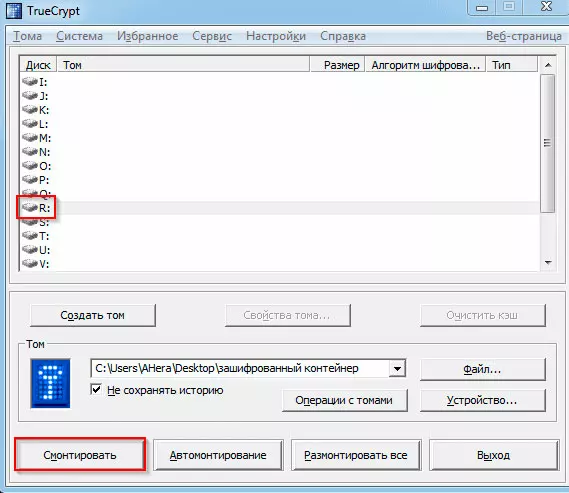Screen dimensions: 569x493
Task: Open the Справка menu
Action: click(343, 36)
